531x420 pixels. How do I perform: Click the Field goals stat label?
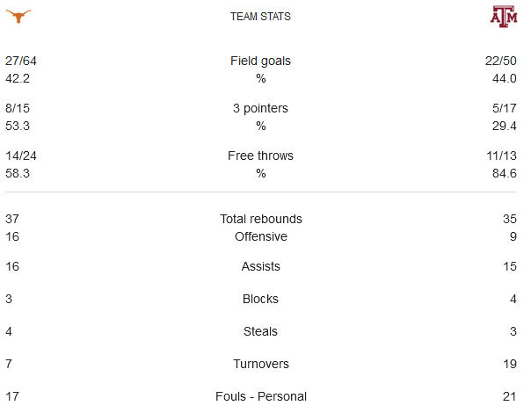(260, 61)
